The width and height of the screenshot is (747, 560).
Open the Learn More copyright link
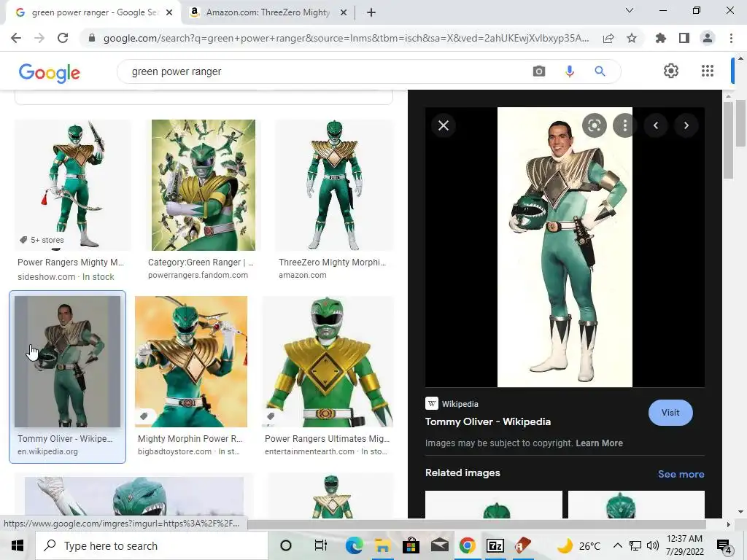pos(600,443)
